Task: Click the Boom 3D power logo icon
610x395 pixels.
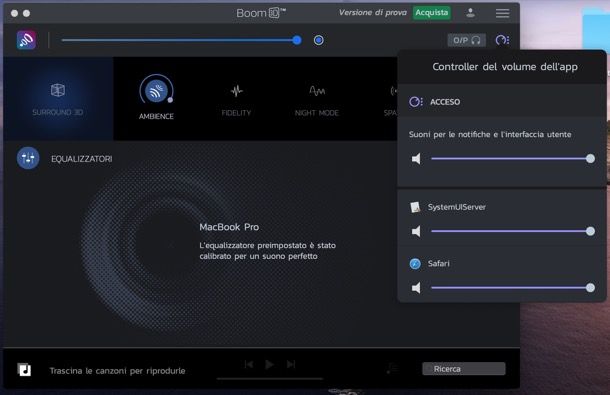Action: pos(26,40)
